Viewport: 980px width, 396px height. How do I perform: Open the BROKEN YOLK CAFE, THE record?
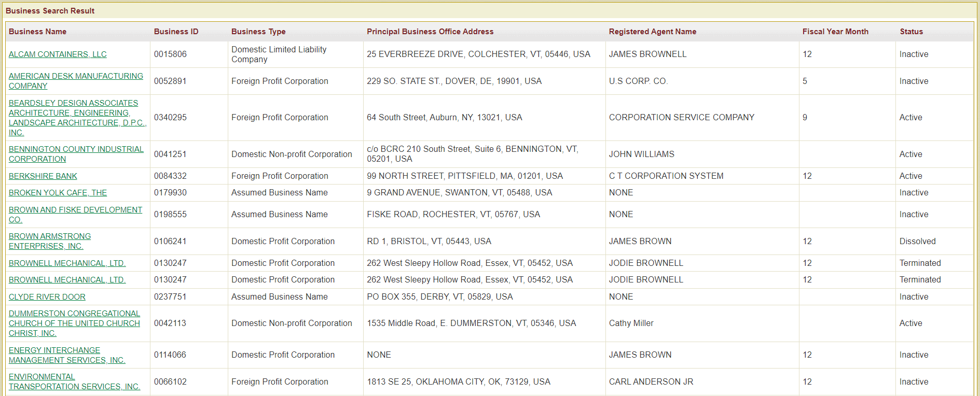[58, 192]
